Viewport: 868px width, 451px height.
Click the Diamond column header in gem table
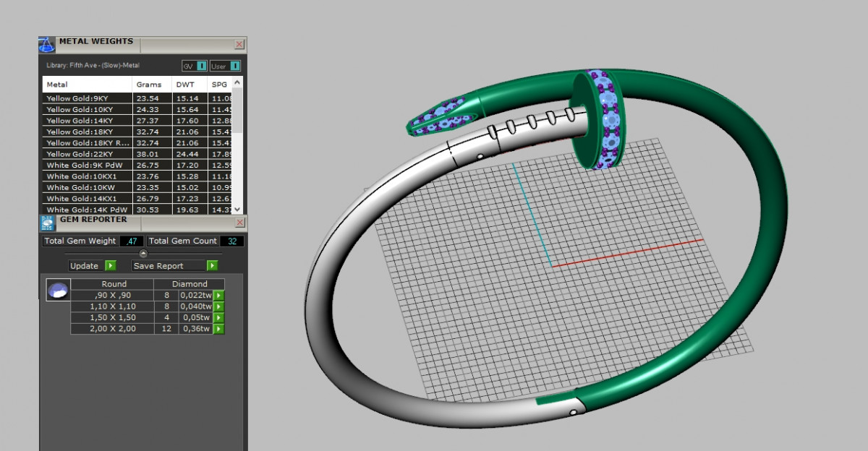click(x=190, y=284)
